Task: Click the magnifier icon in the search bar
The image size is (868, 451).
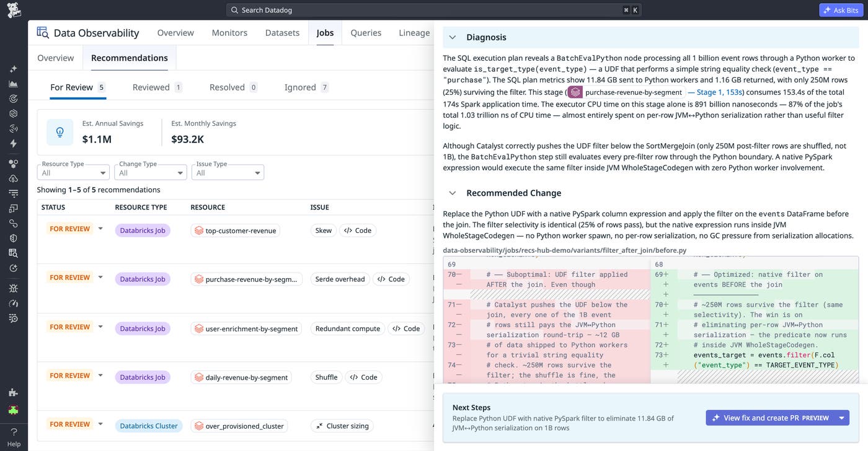Action: (234, 10)
